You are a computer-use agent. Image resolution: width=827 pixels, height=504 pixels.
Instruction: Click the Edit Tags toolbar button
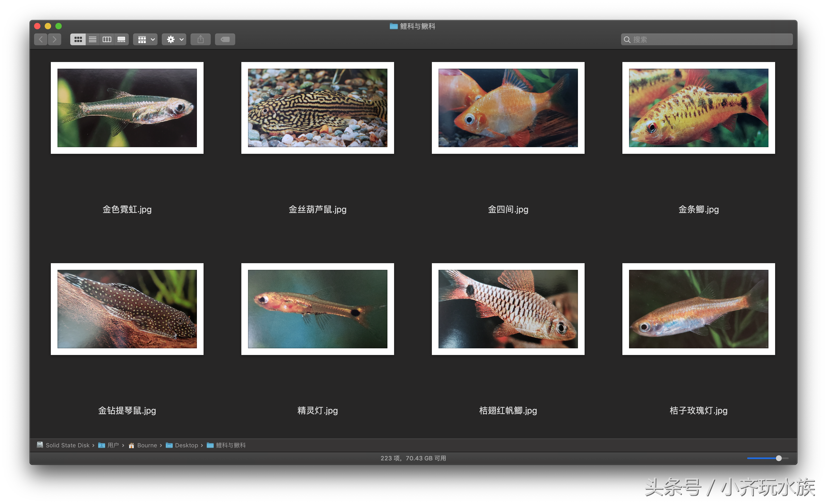pyautogui.click(x=225, y=40)
